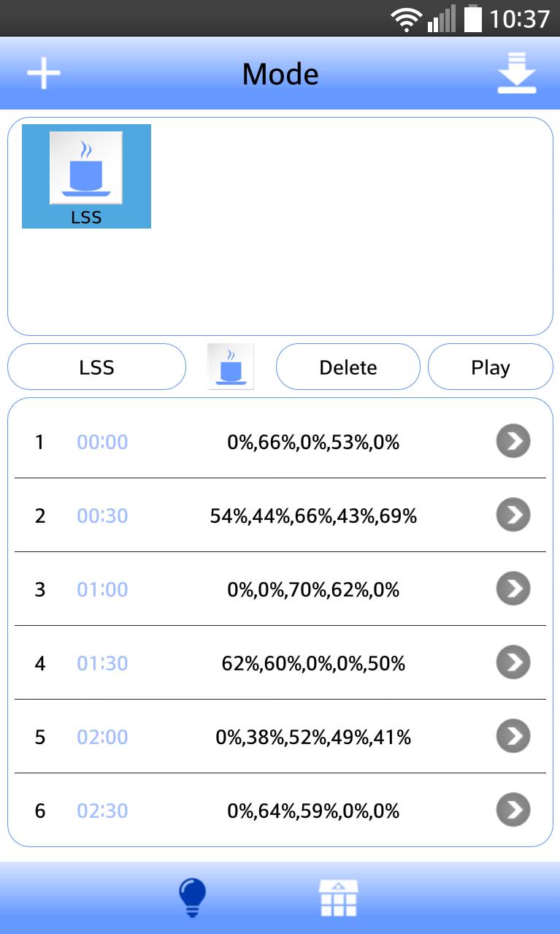Select values 54%,44%,66%,43%,69%
Screen dimensions: 560x934
pos(313,516)
